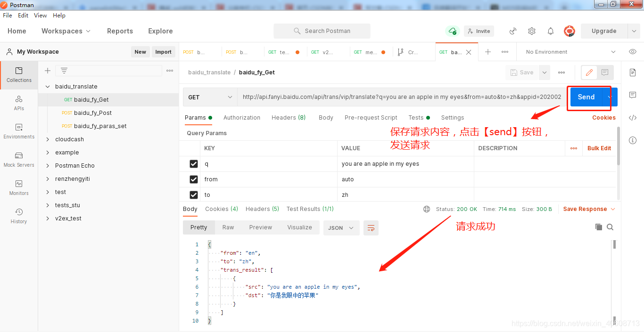
Task: Open the Cookies link
Action: point(604,118)
